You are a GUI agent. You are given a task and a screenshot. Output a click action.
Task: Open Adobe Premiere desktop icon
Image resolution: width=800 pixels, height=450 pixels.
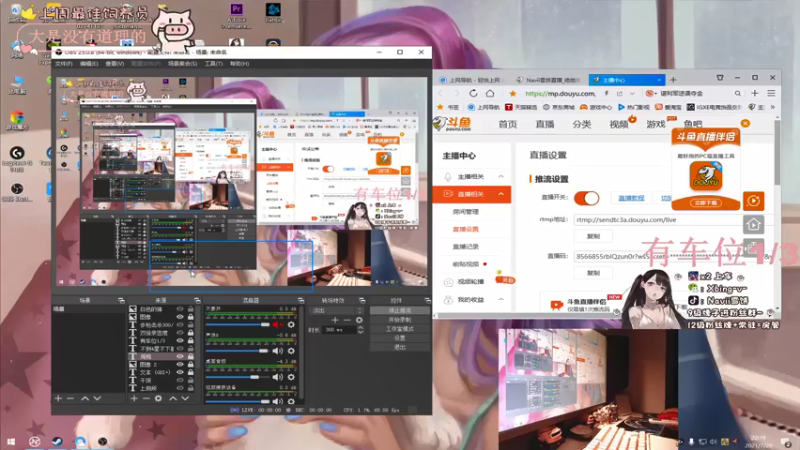236,15
